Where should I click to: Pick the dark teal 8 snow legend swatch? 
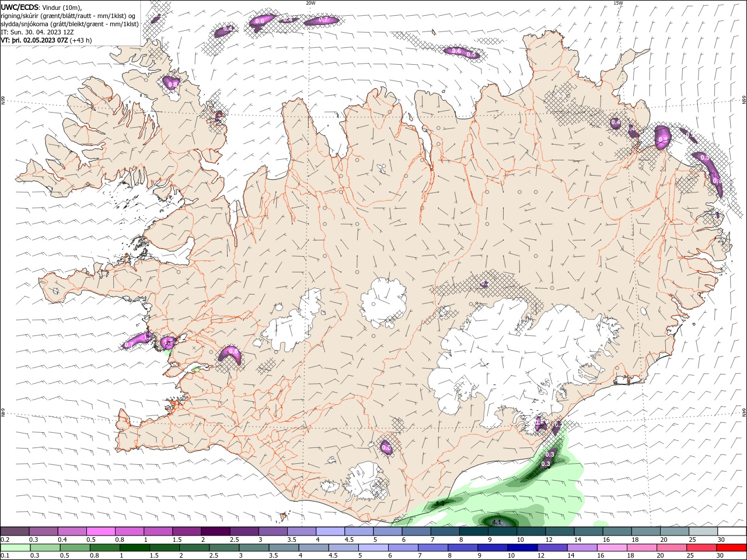point(474,531)
